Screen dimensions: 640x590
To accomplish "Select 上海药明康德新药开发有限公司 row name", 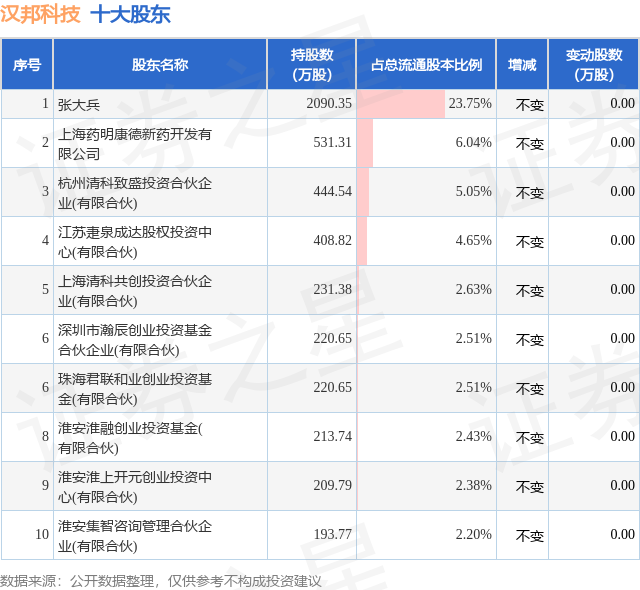I will 134,144.
